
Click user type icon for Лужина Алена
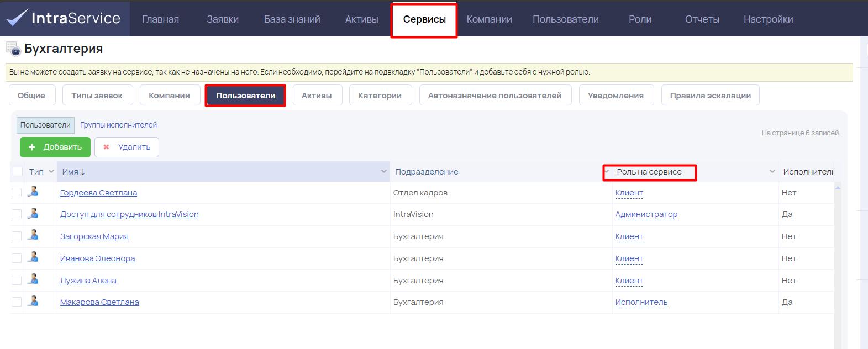click(33, 279)
